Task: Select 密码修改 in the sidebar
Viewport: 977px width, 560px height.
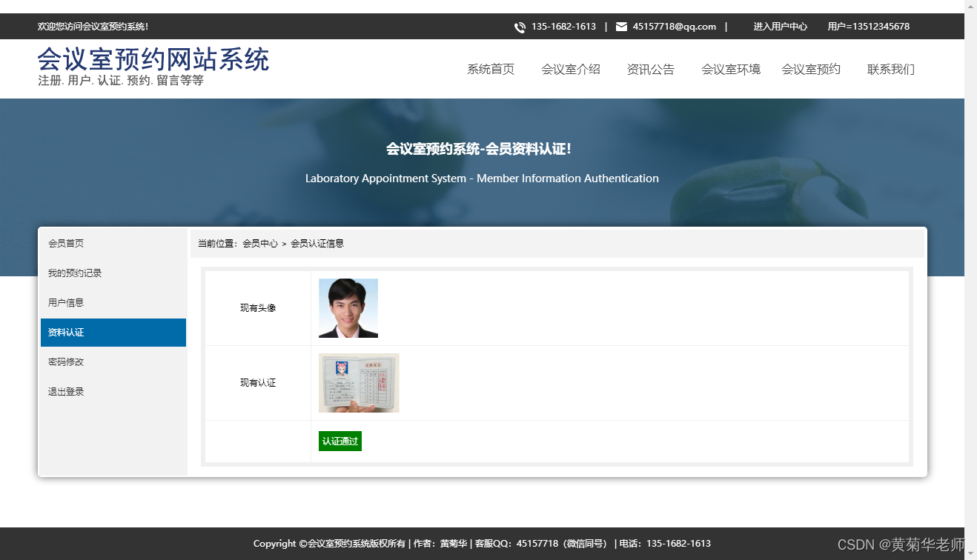Action: click(x=64, y=361)
